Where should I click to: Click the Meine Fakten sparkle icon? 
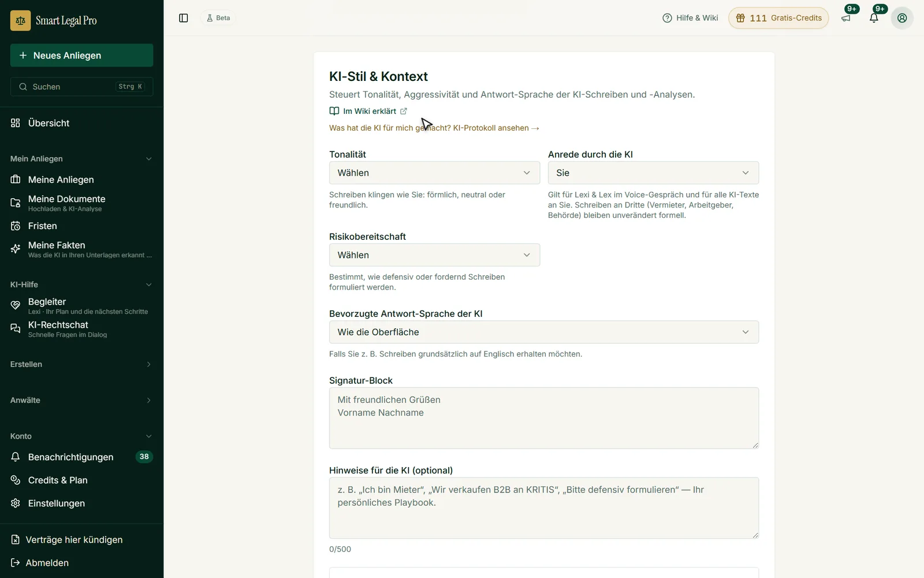16,249
